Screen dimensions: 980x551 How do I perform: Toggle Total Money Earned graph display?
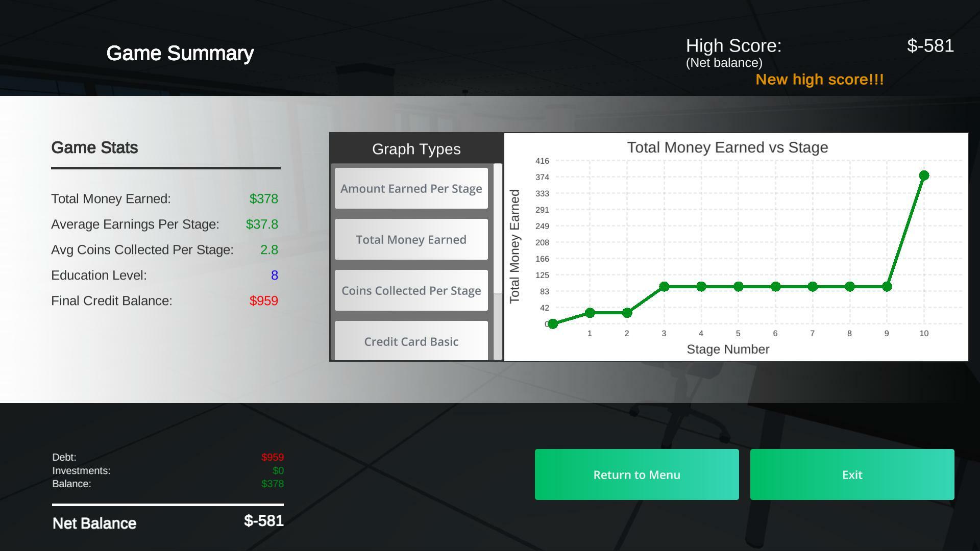click(412, 239)
